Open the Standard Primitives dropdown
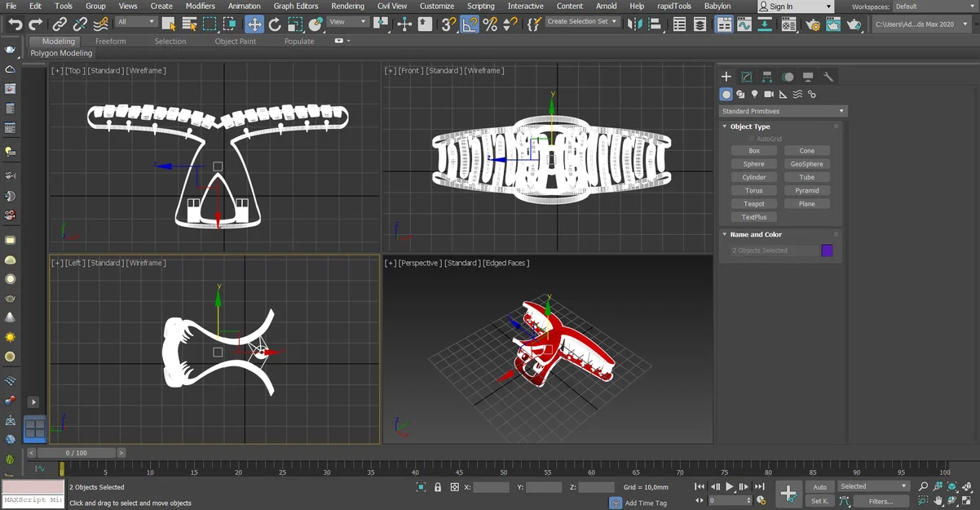 point(783,111)
